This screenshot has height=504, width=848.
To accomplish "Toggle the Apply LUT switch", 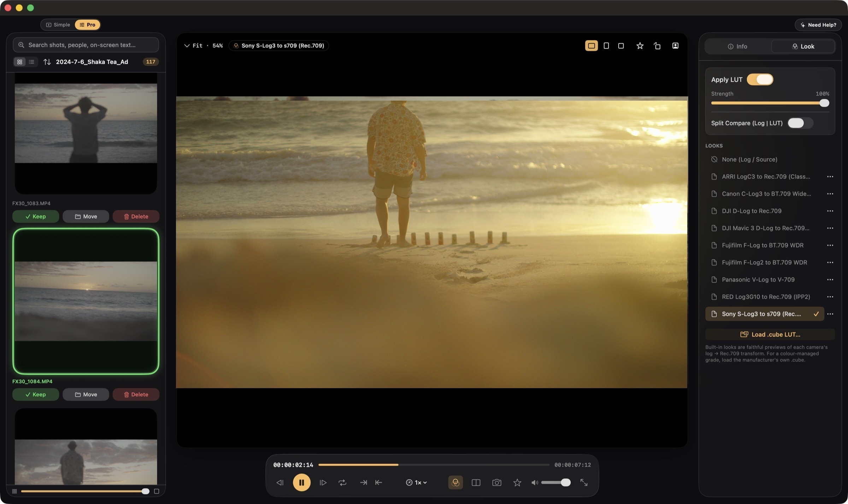I will 760,79.
